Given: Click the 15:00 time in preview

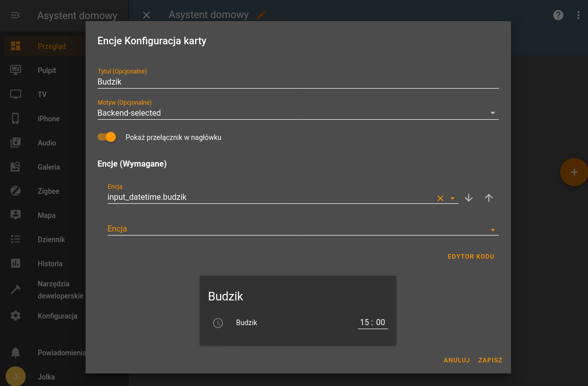Looking at the screenshot, I should tap(373, 322).
